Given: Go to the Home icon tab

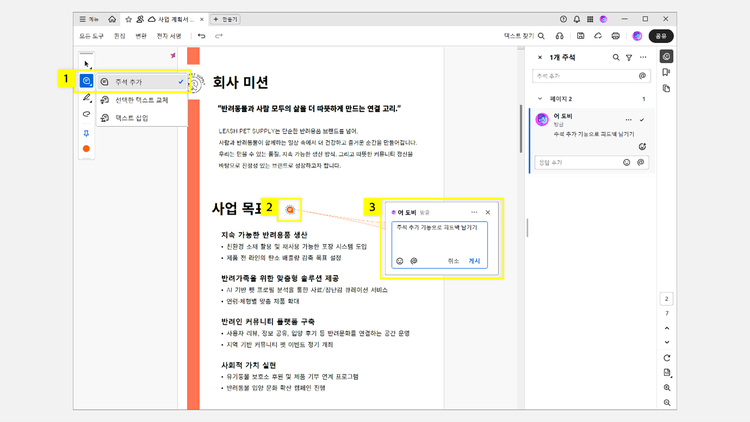Looking at the screenshot, I should click(x=112, y=19).
